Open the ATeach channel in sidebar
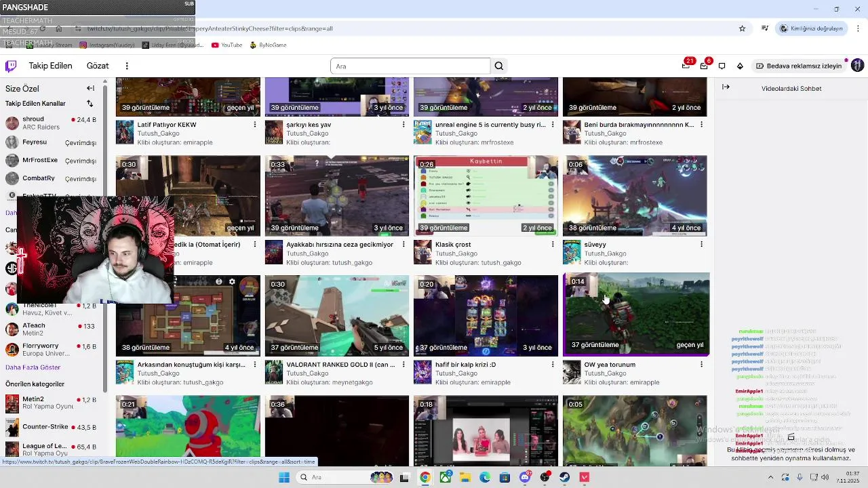 tap(51, 329)
